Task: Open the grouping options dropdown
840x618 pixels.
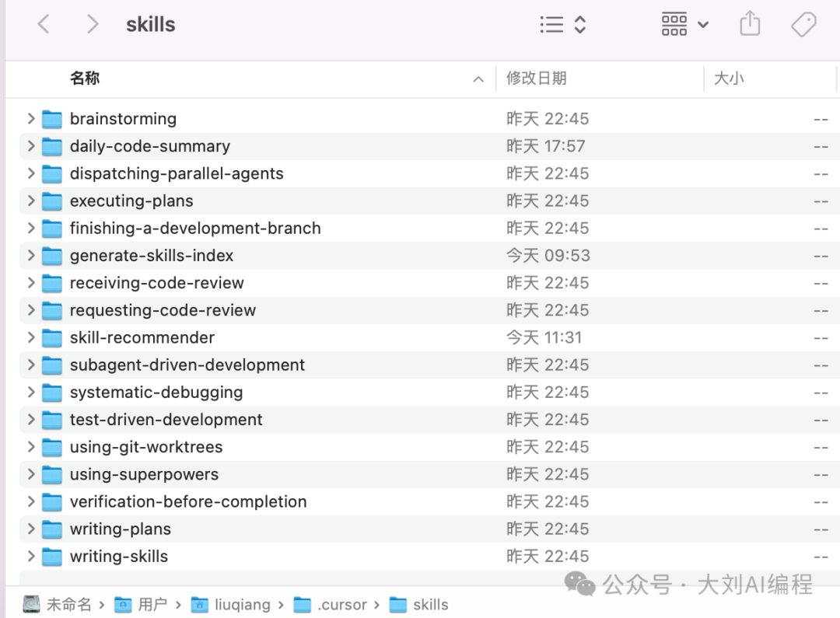Action: click(x=684, y=25)
